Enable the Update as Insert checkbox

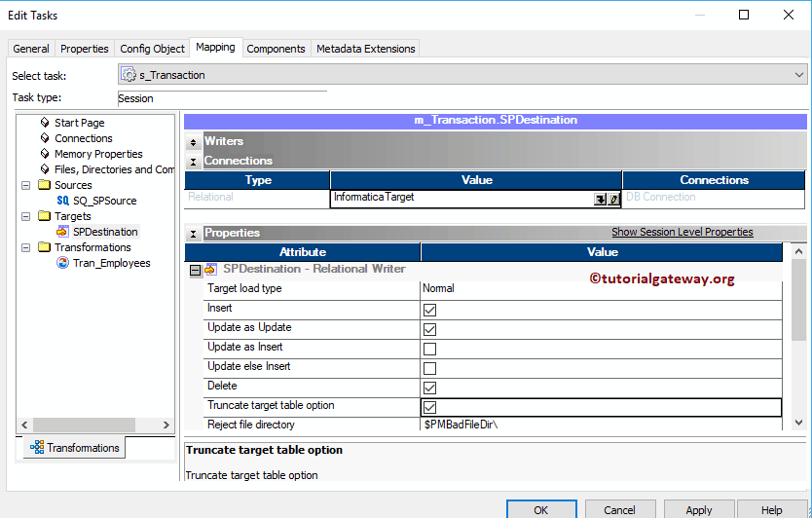[429, 349]
